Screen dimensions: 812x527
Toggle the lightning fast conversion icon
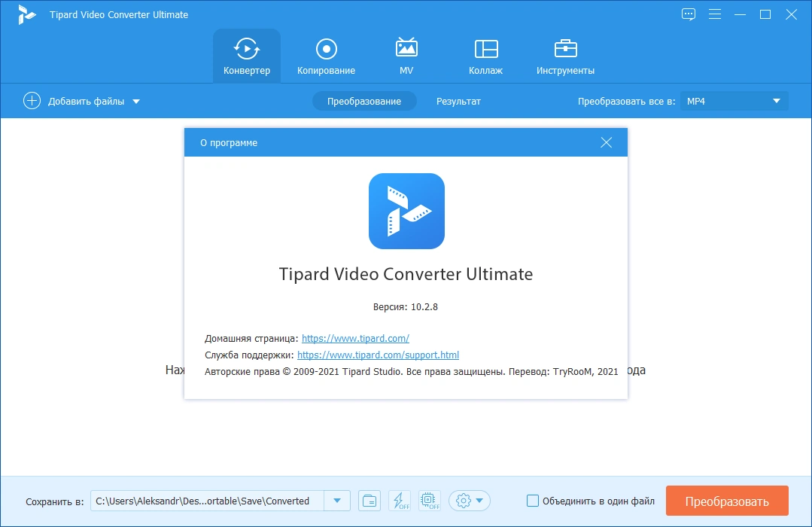(400, 501)
